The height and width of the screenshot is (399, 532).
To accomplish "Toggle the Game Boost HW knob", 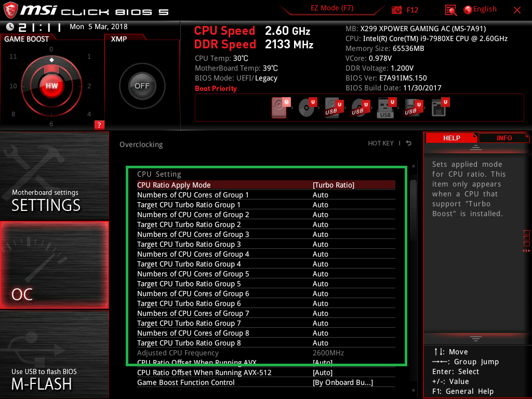I will tap(51, 86).
